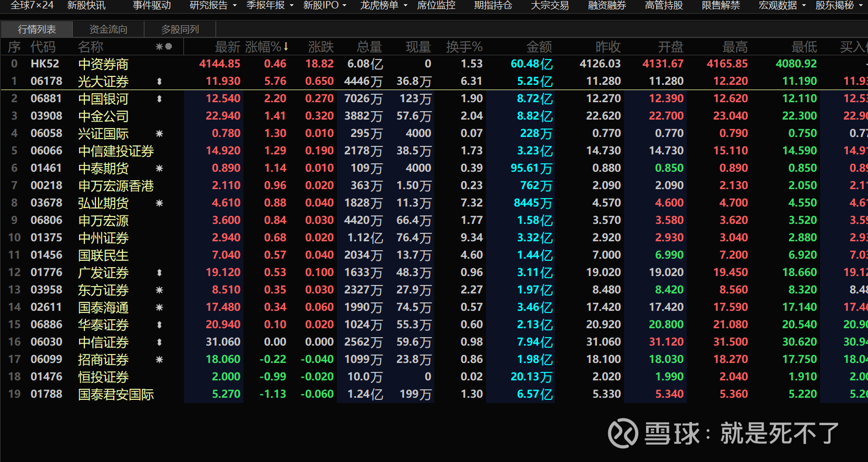
Task: Sort by the 最高 column header
Action: [735, 47]
